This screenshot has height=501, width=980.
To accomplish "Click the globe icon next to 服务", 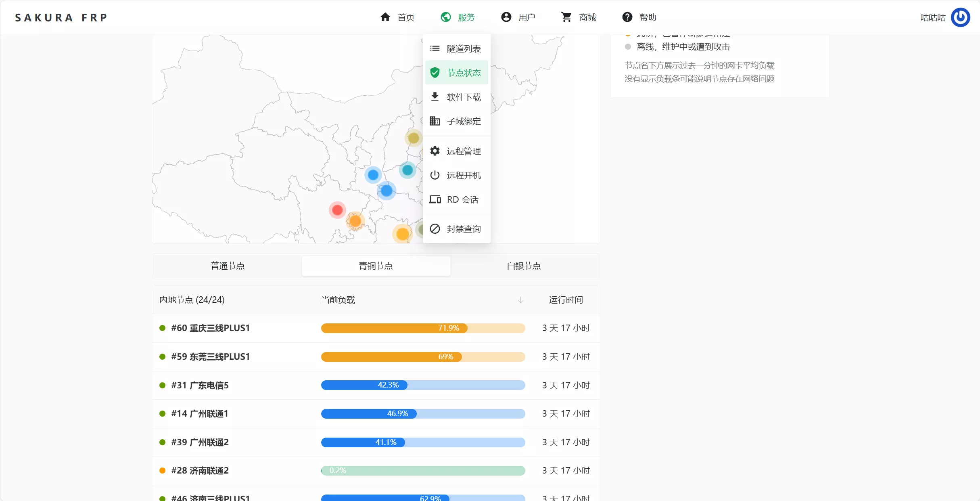I will coord(446,17).
